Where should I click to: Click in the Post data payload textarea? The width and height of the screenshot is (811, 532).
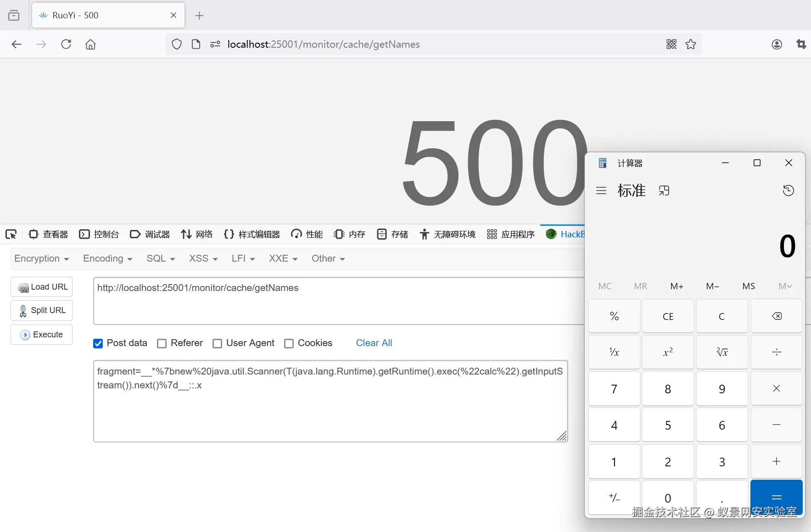tap(330, 401)
